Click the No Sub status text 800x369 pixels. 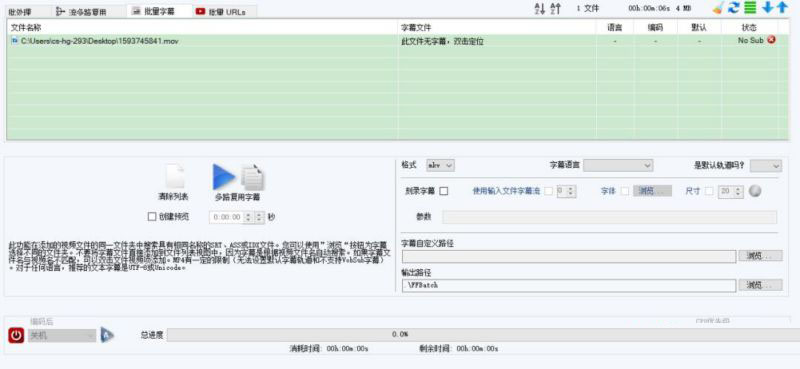click(751, 40)
